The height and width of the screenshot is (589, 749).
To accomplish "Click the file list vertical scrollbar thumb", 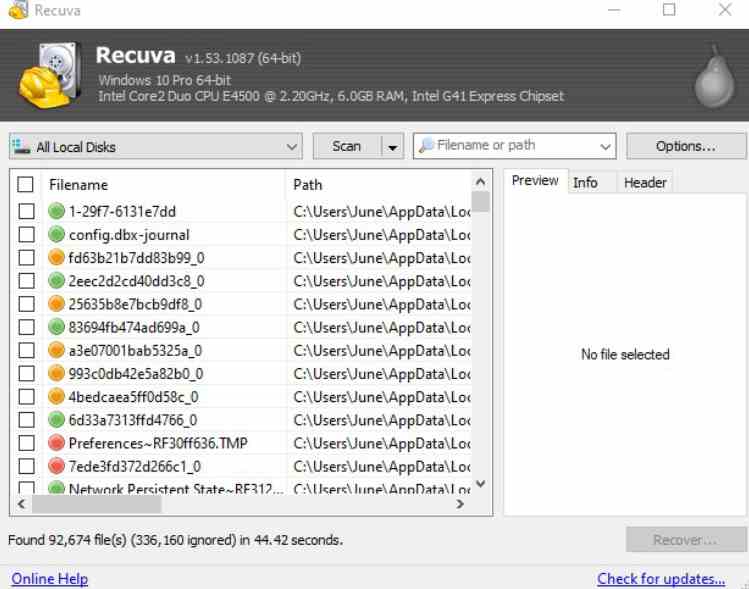I will pos(481,202).
